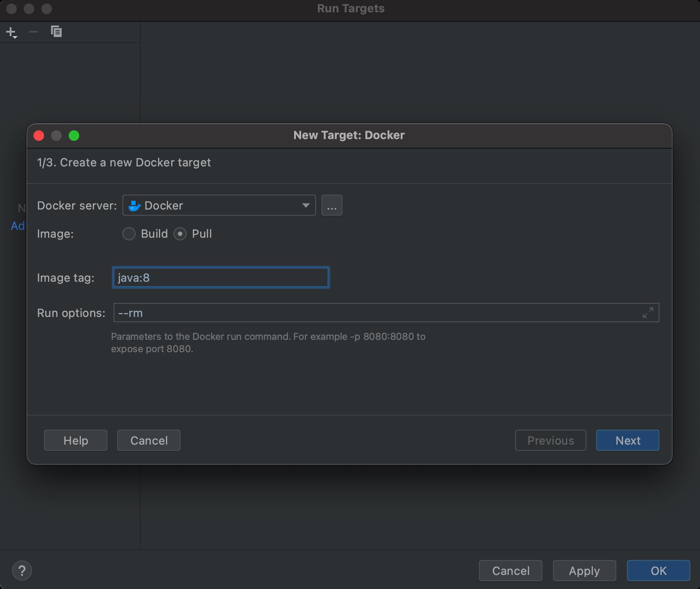The image size is (700, 589).
Task: Select the Pull image radio button
Action: point(180,234)
